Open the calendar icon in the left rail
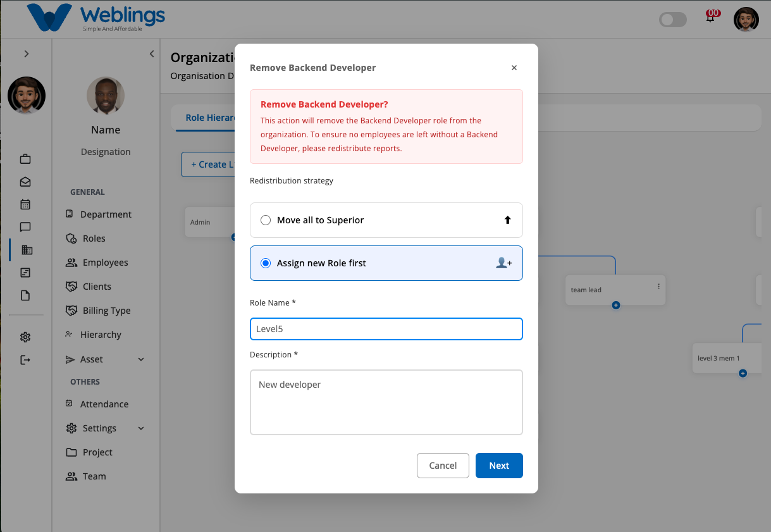 coord(25,204)
